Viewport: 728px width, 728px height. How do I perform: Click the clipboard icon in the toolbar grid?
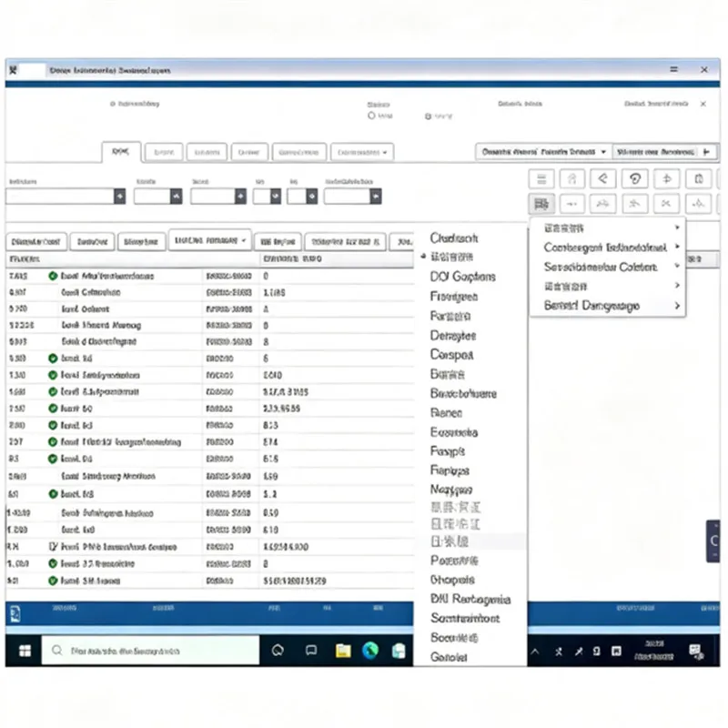[698, 178]
